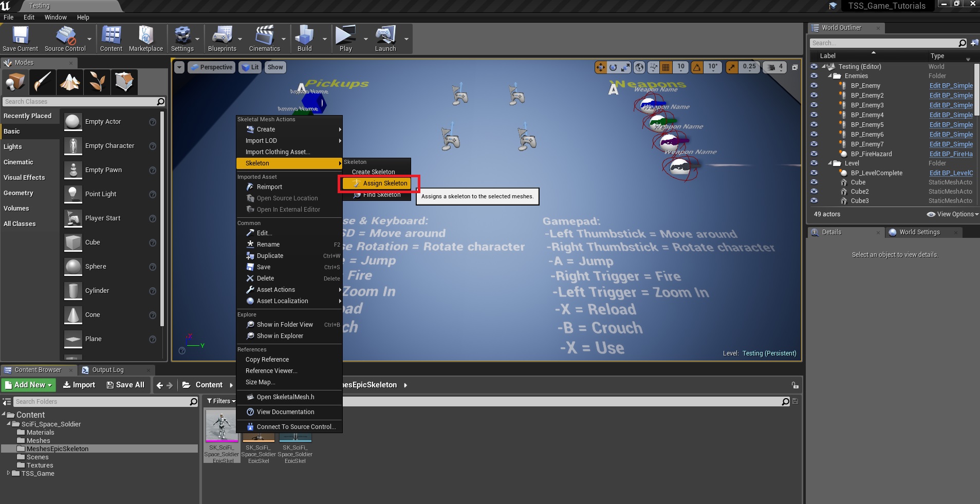Select the Materials folder in the tree
Image resolution: width=980 pixels, height=504 pixels.
40,433
